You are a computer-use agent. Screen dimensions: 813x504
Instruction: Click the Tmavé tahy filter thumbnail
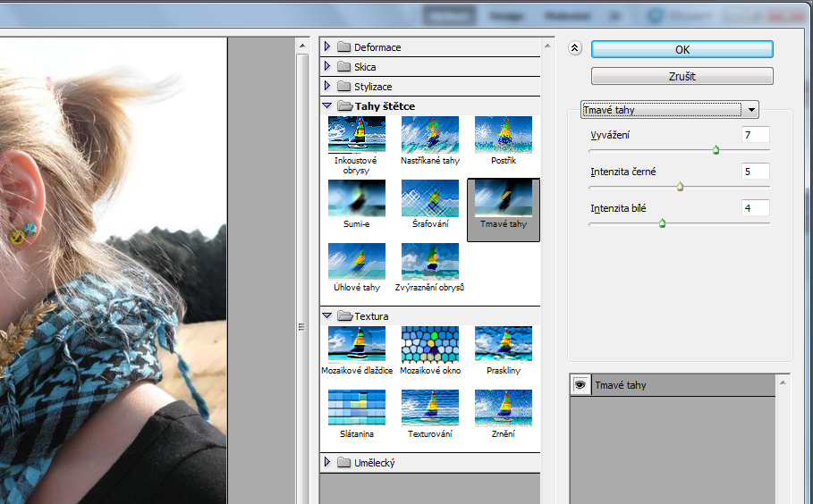coord(503,197)
